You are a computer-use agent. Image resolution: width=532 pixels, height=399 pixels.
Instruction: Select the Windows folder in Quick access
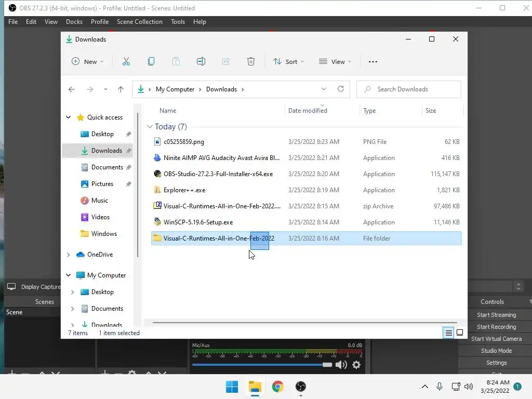pos(104,234)
